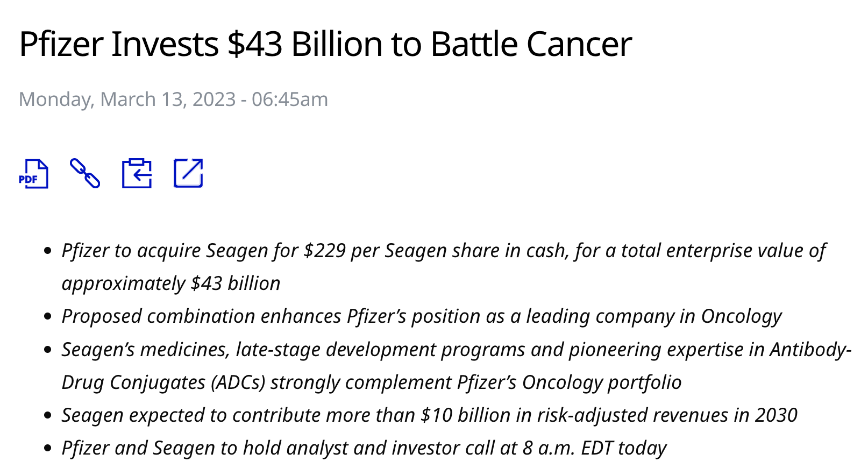
Task: Click the date "Monday, March 13, 2023"
Action: (x=127, y=100)
